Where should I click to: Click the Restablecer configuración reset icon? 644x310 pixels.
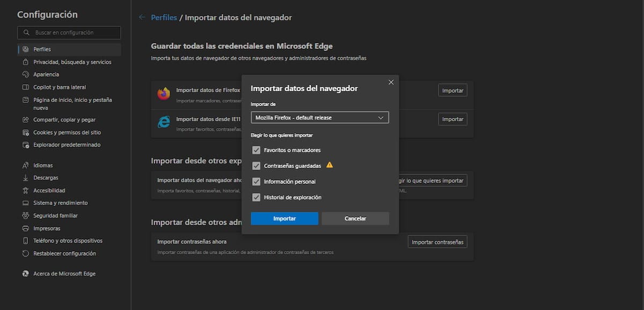(25, 253)
